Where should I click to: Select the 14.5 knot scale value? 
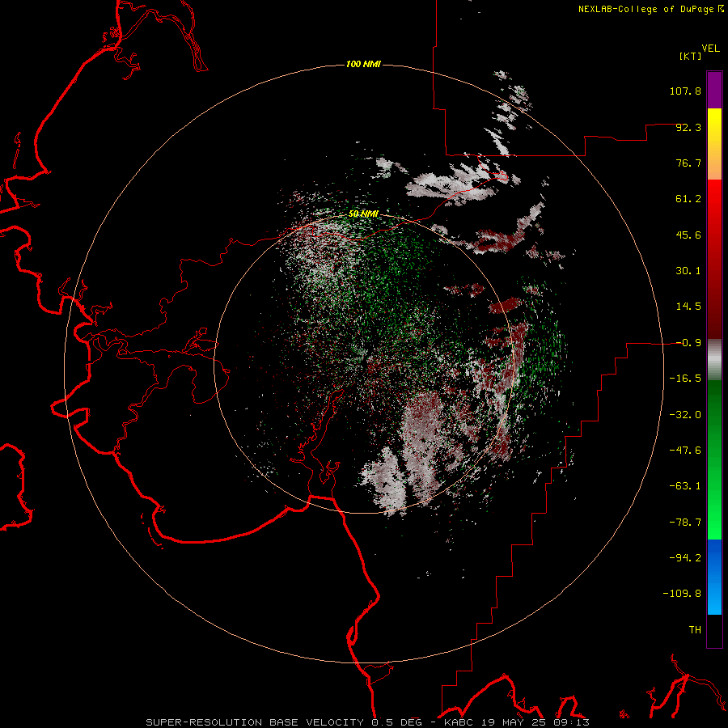[x=688, y=307]
